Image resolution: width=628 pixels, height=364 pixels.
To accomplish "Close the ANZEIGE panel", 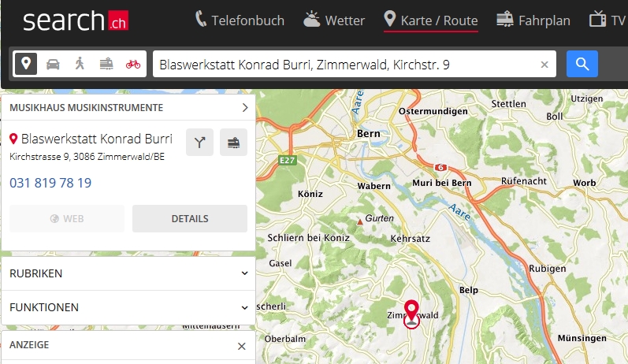I will click(241, 346).
